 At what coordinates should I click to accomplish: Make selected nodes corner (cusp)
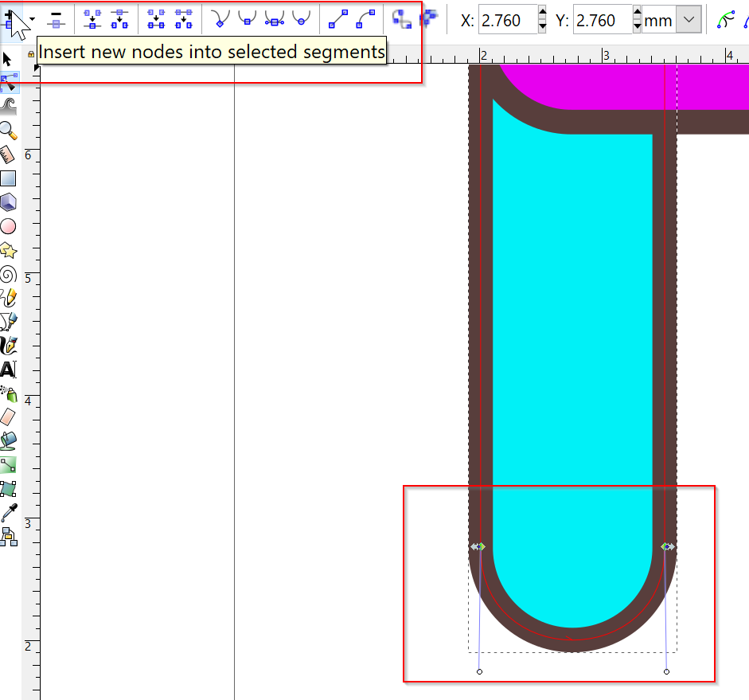220,19
